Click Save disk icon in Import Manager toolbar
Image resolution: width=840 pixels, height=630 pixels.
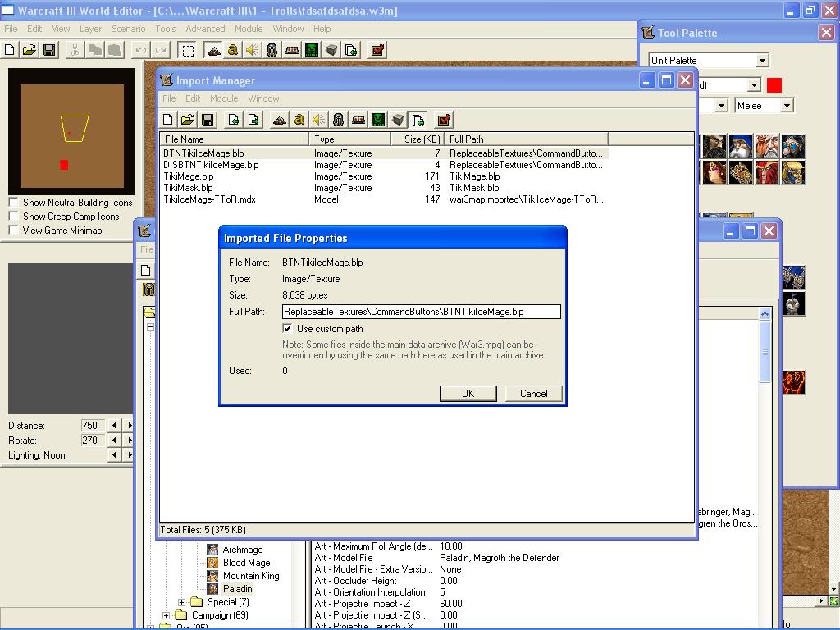click(x=208, y=120)
